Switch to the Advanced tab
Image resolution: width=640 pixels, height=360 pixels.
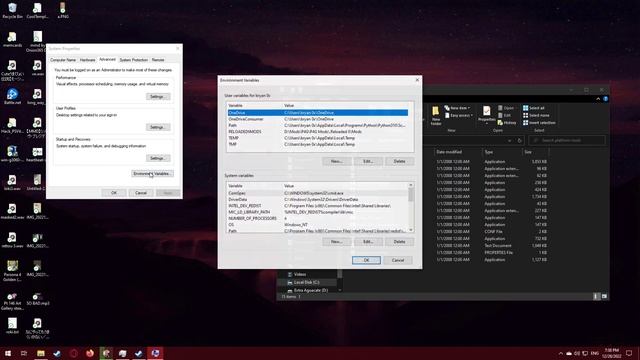[107, 60]
